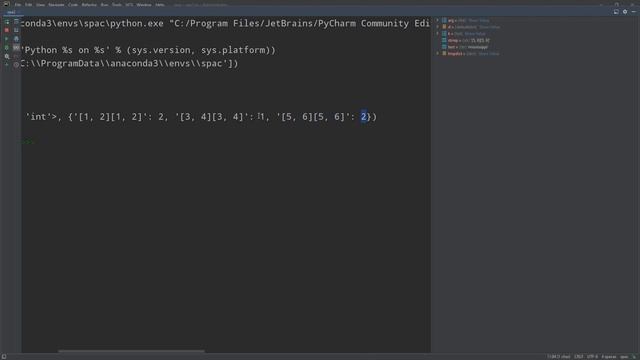
Task: Click the plus icon for new console
Action: click(7, 64)
